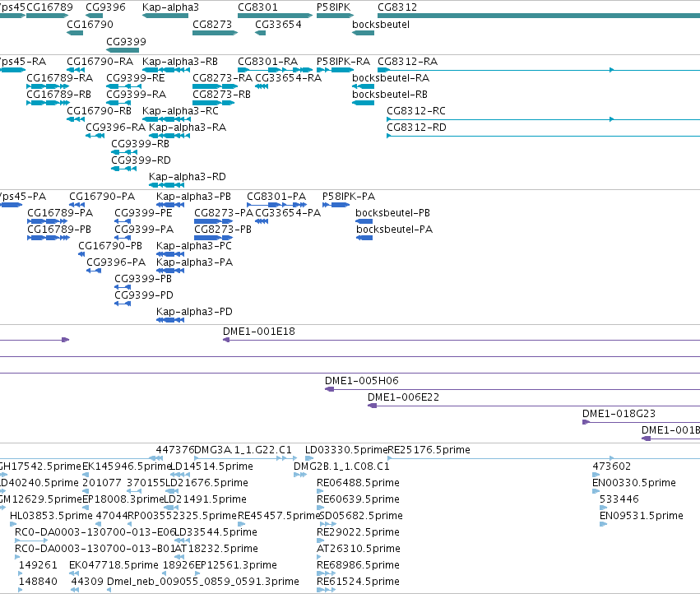
Task: Select the CG16789 gene label
Action: (49, 7)
